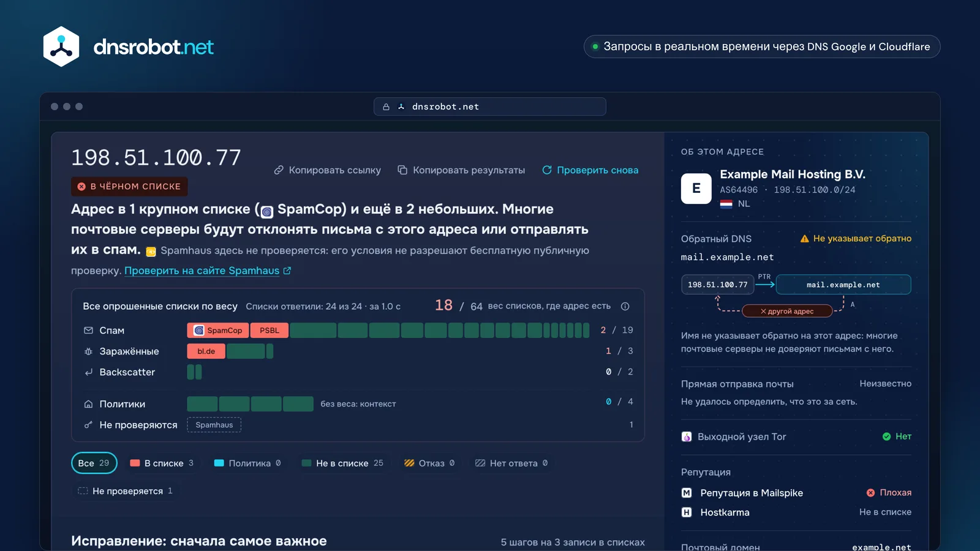Screen dimensions: 980x551
Task: Click the Tor icon beside Выходной узел Tor
Action: pos(687,437)
